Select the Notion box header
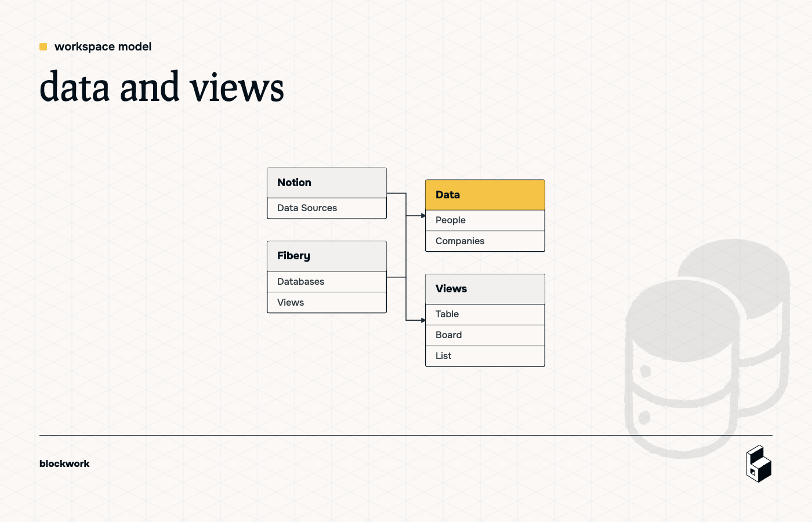Screen dimensions: 812x522 tap(327, 183)
